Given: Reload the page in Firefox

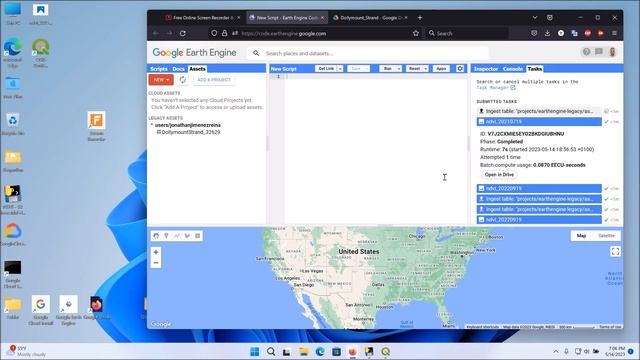Looking at the screenshot, I should 183,33.
